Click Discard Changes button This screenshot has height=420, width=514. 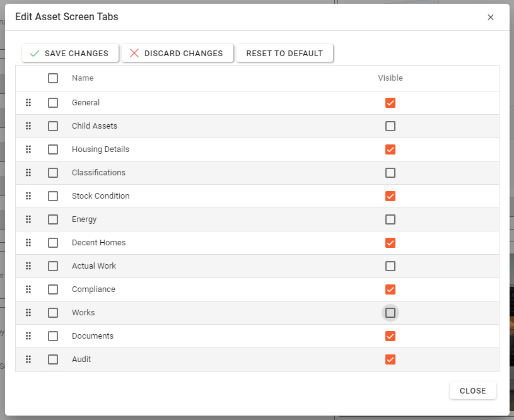[x=177, y=54]
